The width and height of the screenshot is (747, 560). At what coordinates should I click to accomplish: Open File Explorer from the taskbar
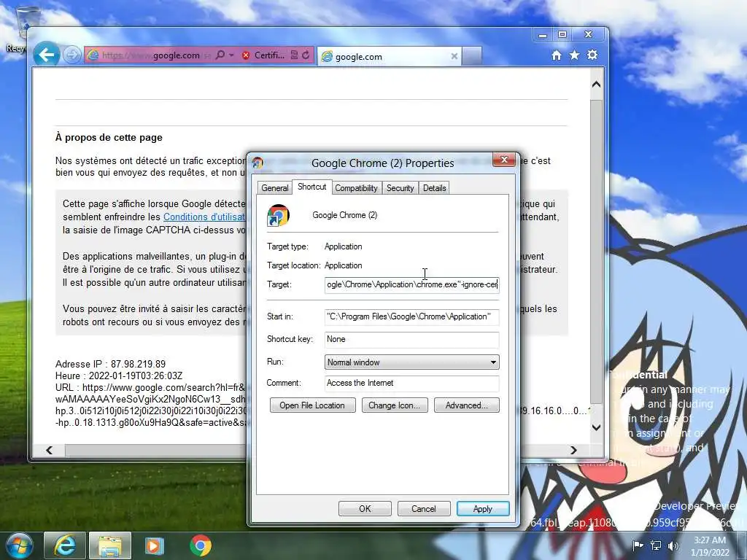pyautogui.click(x=109, y=545)
